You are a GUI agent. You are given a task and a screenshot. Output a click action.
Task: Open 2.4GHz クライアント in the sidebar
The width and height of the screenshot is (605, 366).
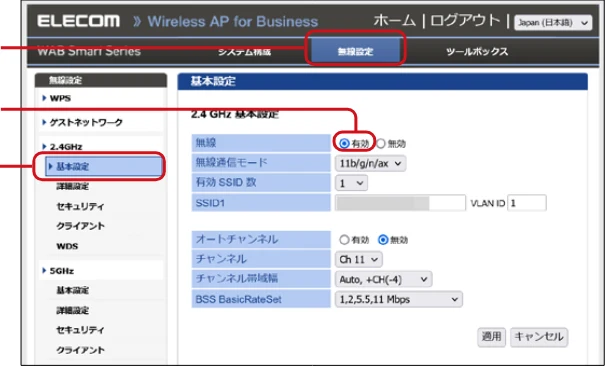pos(80,226)
